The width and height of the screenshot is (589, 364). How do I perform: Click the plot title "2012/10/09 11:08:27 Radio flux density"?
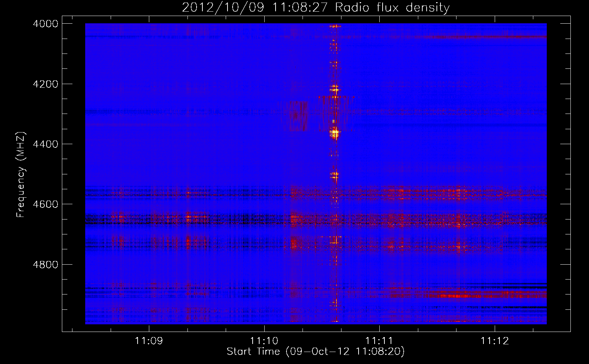pos(316,7)
